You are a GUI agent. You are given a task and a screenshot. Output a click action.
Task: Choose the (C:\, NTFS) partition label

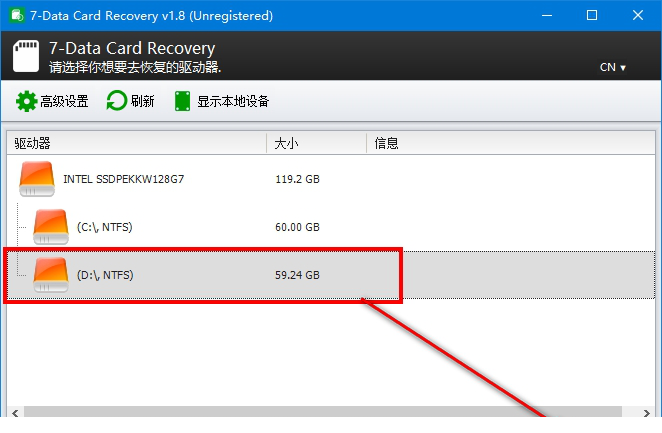[x=105, y=227]
